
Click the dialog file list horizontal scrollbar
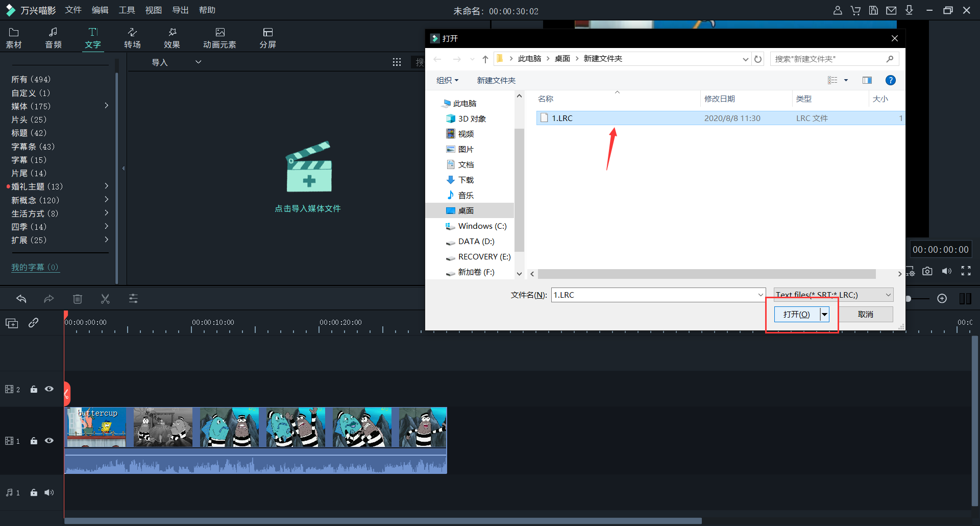[x=707, y=274]
